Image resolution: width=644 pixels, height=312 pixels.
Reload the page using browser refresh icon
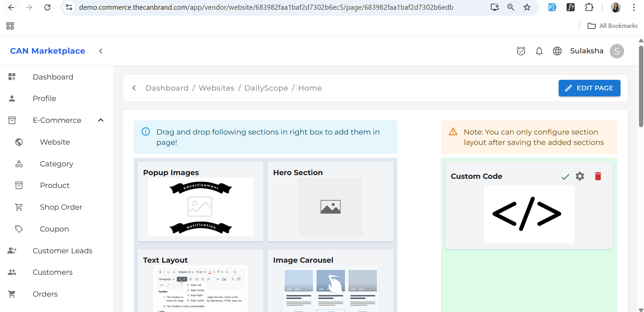[47, 7]
